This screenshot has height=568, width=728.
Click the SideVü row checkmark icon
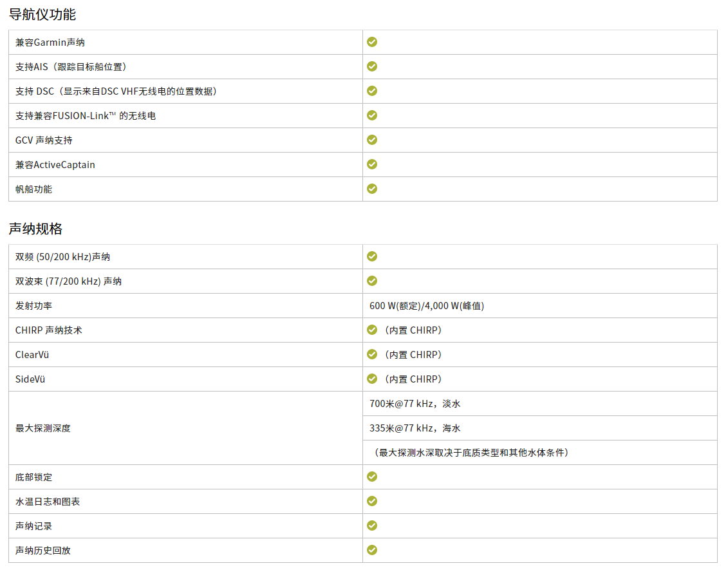(372, 379)
